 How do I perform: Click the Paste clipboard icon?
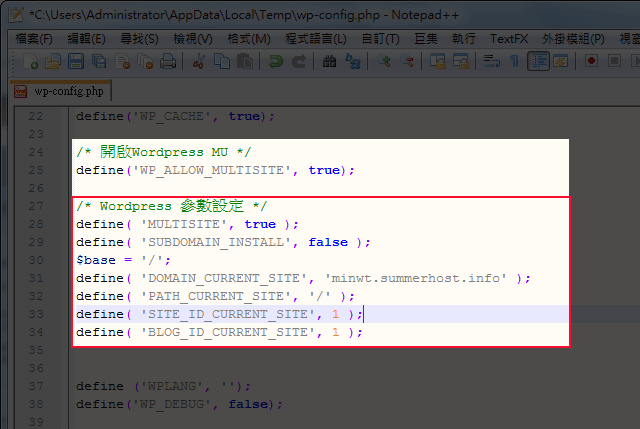244,62
